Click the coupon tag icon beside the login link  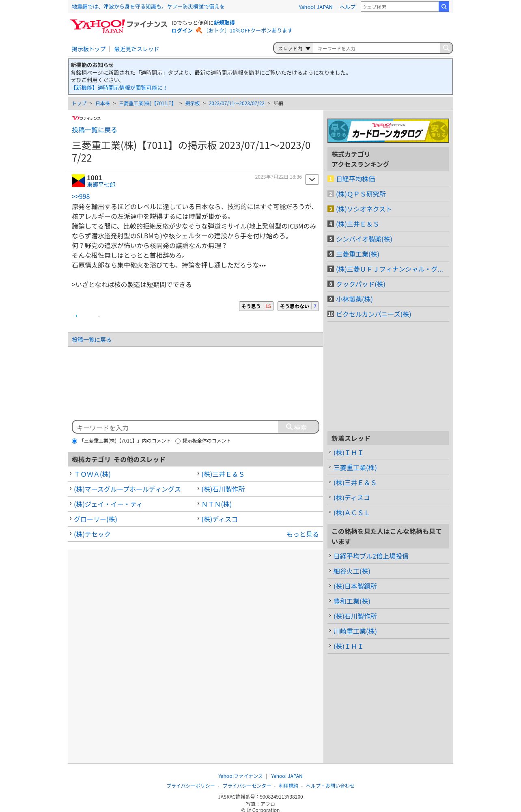coord(199,30)
